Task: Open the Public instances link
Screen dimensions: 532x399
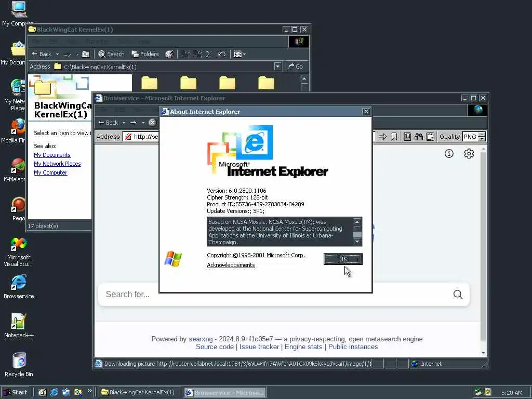Action: (353, 347)
